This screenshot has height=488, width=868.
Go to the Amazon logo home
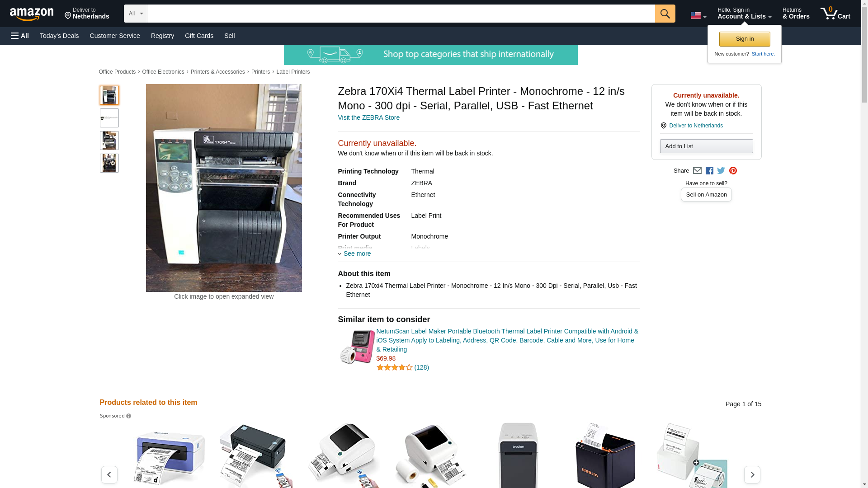click(32, 14)
